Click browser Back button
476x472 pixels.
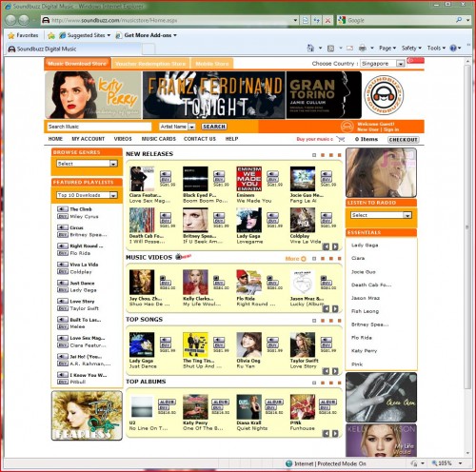coord(10,20)
